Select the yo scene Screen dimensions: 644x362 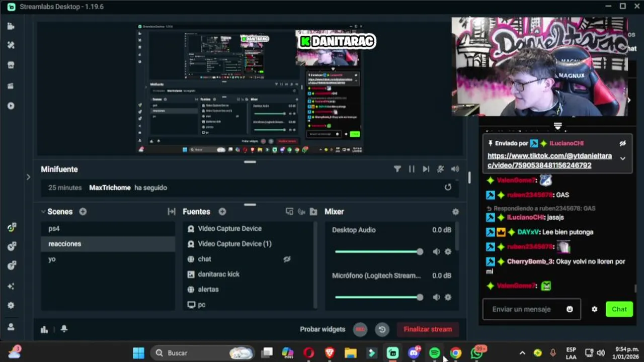108,259
